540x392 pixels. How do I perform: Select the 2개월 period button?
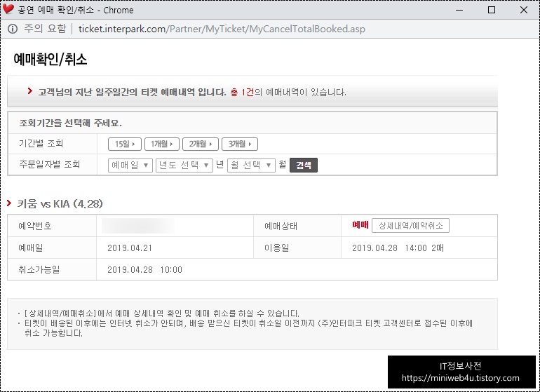[201, 144]
